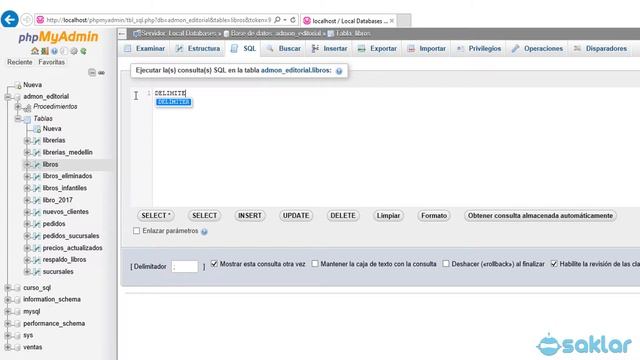
Task: Click the INSERT query button
Action: click(250, 216)
